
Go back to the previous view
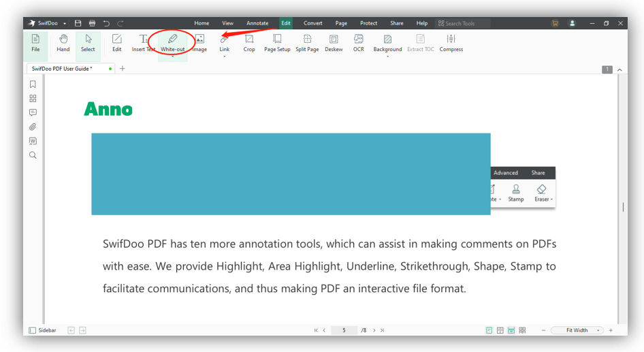pos(71,330)
